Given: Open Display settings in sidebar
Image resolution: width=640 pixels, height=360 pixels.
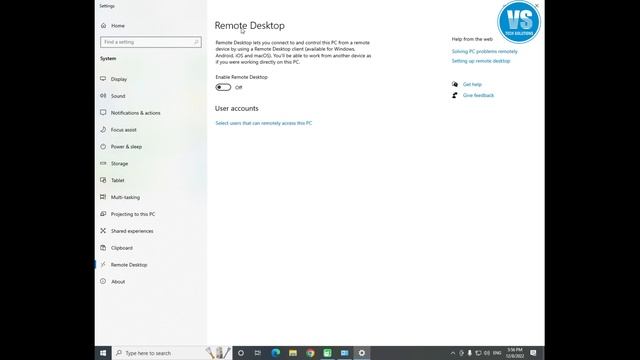Looking at the screenshot, I should click(x=114, y=79).
